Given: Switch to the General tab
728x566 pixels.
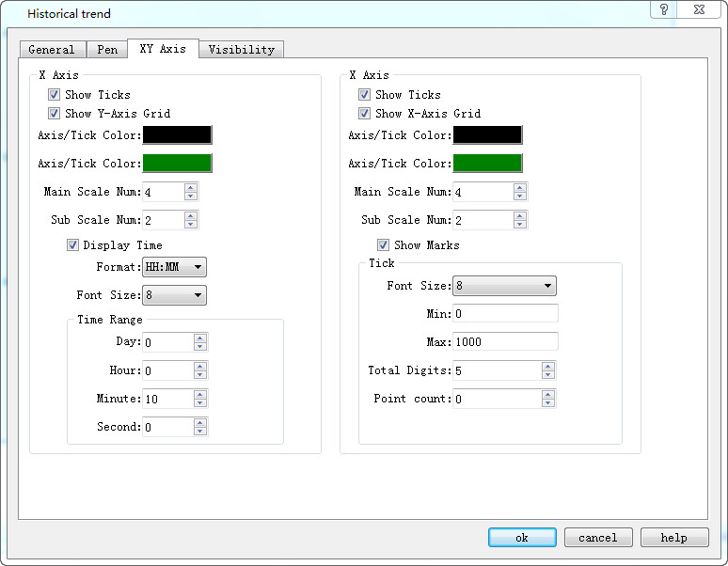Looking at the screenshot, I should (52, 50).
